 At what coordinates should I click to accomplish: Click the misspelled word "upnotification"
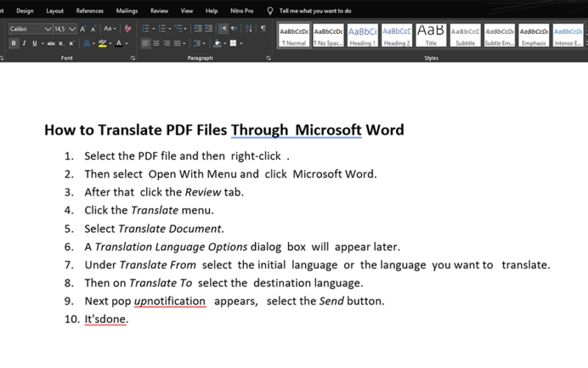170,301
